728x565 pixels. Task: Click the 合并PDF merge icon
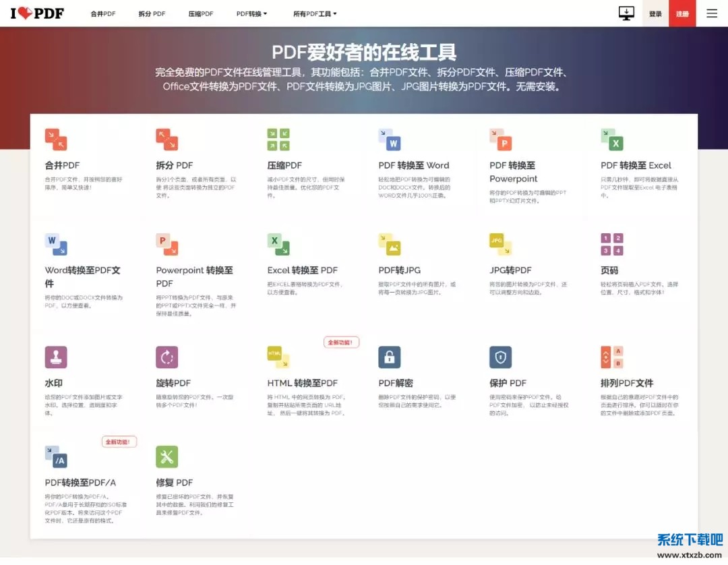(x=56, y=140)
